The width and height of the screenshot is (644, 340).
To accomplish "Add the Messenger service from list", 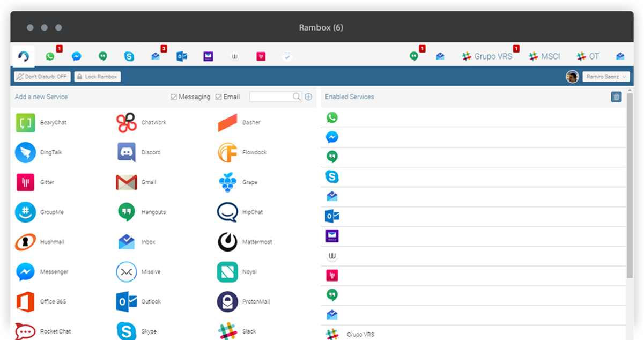I will point(42,272).
